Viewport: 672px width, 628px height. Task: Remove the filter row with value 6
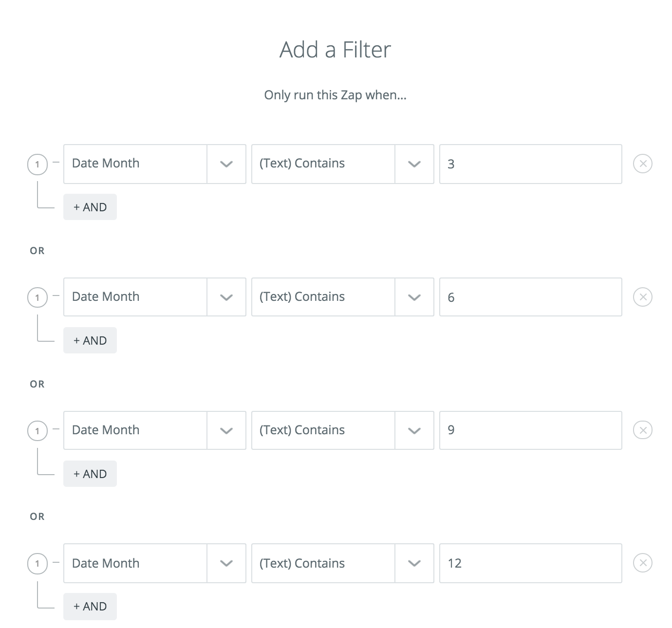tap(642, 297)
